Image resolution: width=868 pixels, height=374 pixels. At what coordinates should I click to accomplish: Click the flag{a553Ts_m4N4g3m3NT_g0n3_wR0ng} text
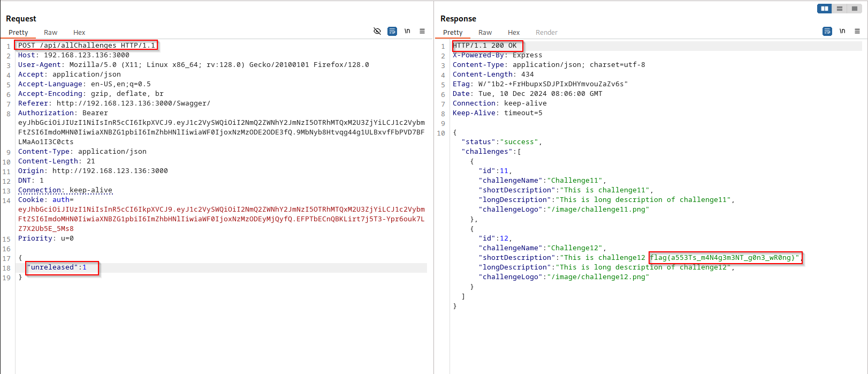722,258
